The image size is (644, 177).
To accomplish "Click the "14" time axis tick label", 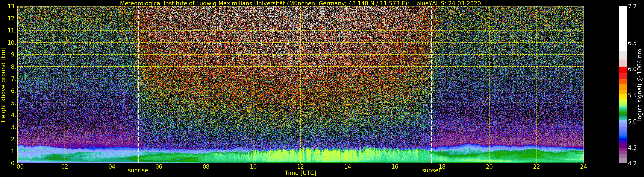I will tap(347, 167).
